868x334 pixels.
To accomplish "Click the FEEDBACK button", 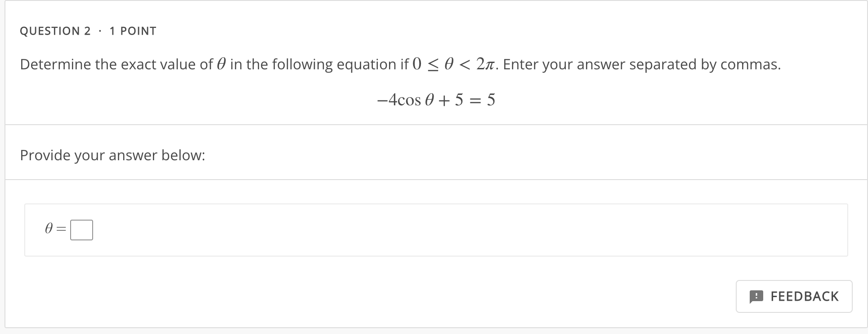I will (x=794, y=296).
